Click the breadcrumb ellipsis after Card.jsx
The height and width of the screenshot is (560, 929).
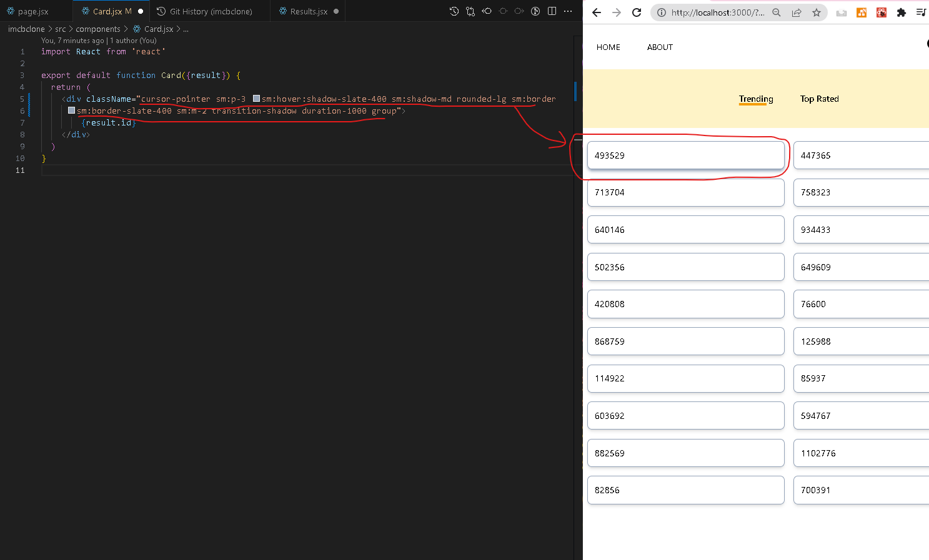186,29
